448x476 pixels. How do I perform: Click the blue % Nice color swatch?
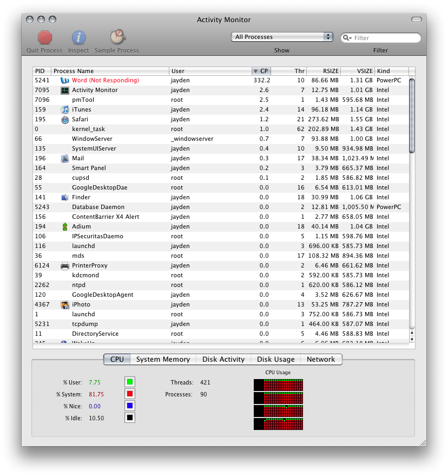pyautogui.click(x=130, y=406)
